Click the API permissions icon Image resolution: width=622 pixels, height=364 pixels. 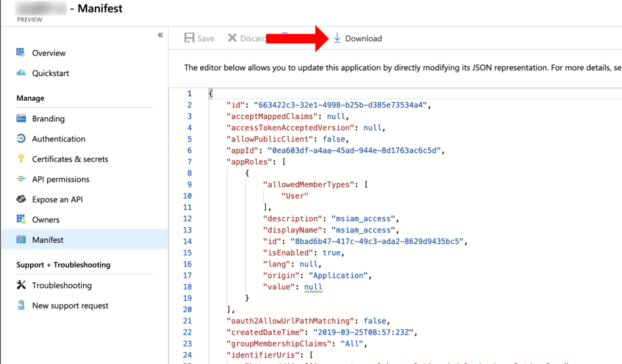coord(21,179)
